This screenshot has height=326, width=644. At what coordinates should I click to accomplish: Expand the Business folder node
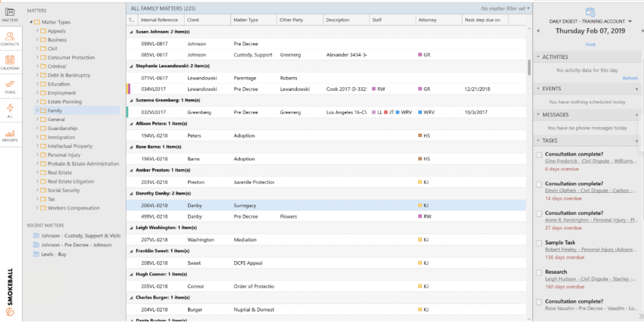coord(37,40)
